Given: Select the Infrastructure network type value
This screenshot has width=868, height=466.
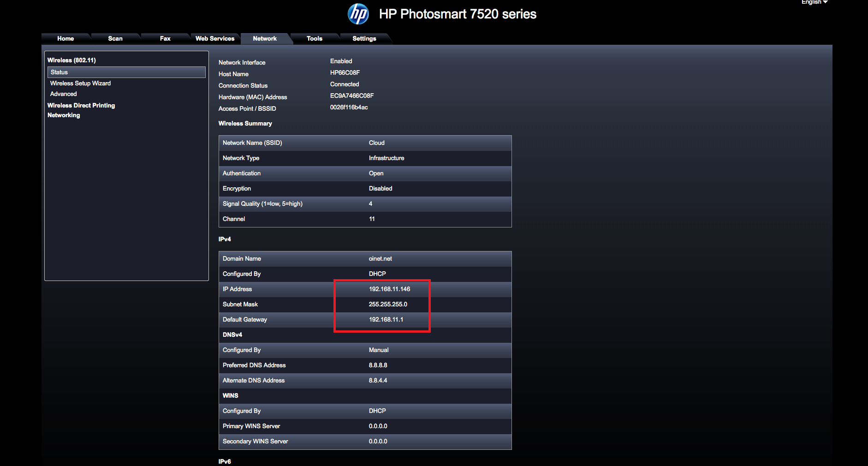Looking at the screenshot, I should click(x=386, y=158).
